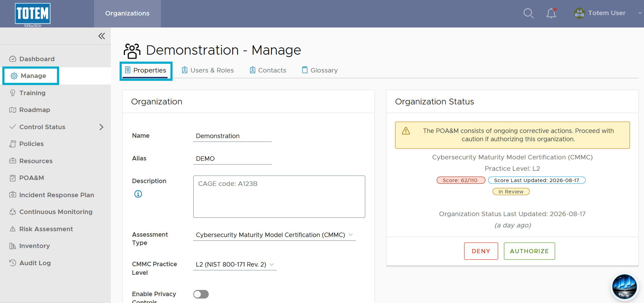This screenshot has height=303, width=644.
Task: Click the Training lightbulb icon
Action: pyautogui.click(x=13, y=93)
